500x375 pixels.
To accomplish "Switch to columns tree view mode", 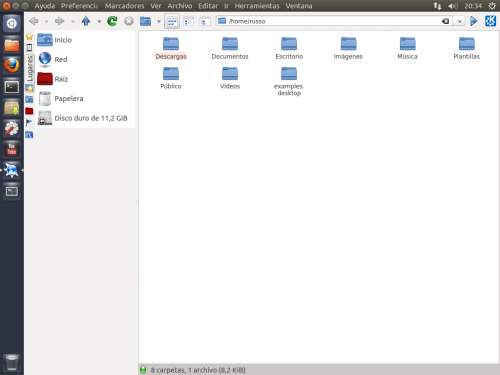I will pyautogui.click(x=204, y=22).
